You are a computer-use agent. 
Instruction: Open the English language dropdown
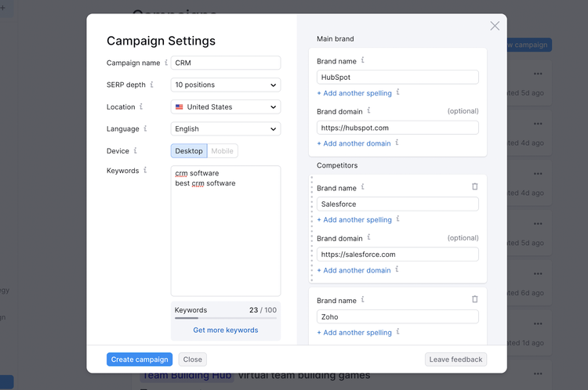[226, 129]
